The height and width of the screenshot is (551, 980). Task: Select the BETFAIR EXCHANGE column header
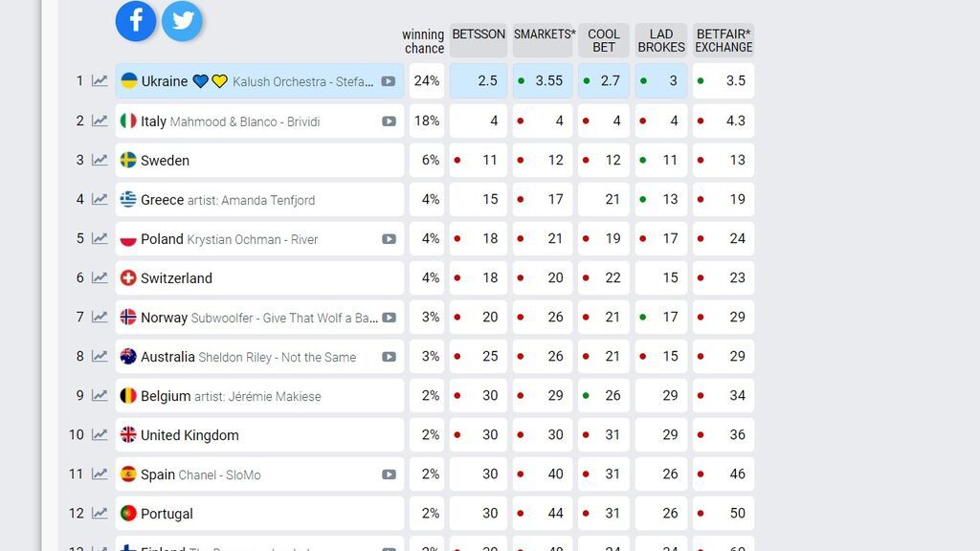724,40
